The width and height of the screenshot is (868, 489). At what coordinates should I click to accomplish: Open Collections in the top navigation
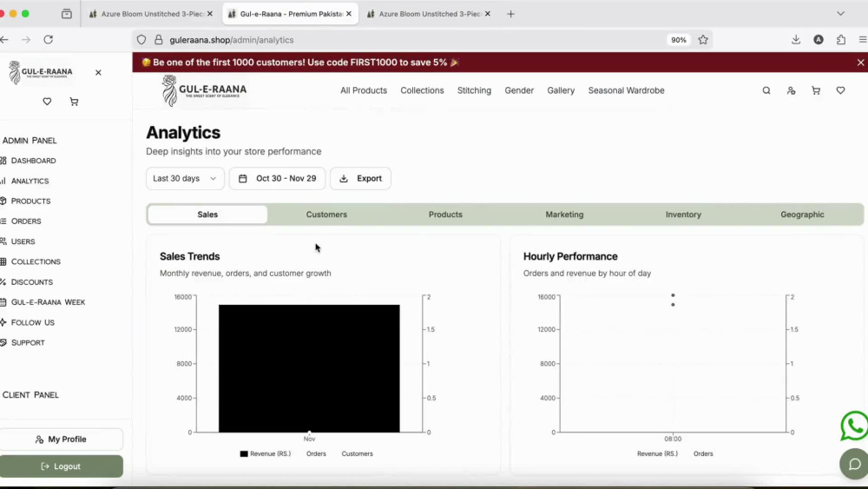click(423, 90)
